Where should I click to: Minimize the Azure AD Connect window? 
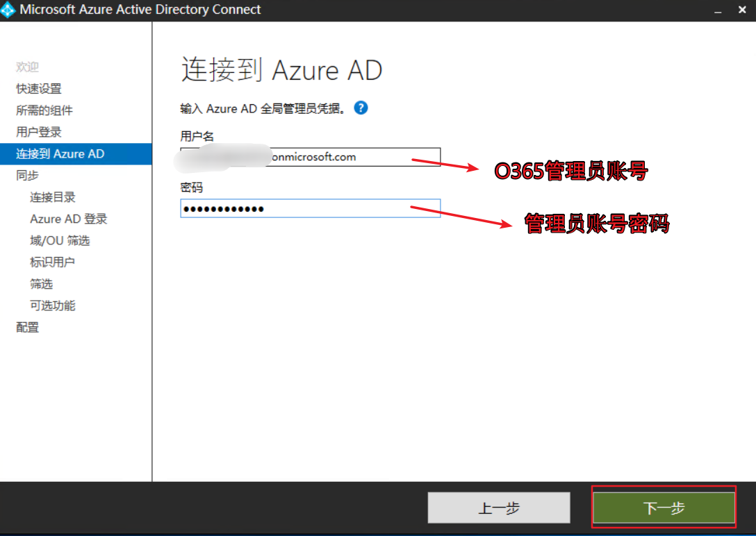click(x=717, y=10)
